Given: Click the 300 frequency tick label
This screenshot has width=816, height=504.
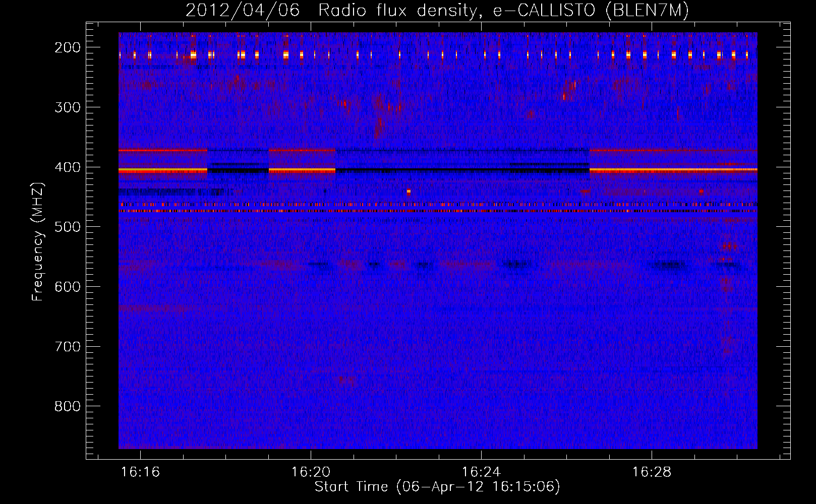Looking at the screenshot, I should (68, 107).
